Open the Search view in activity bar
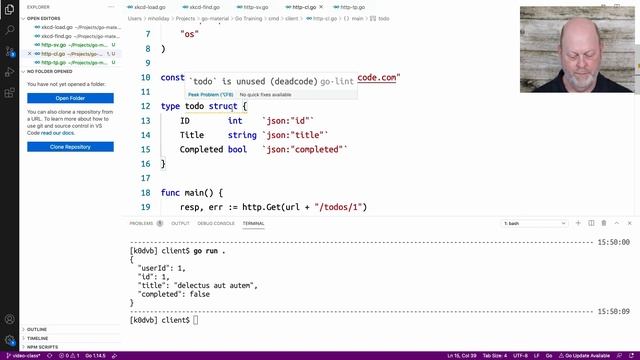Viewport: 640px width, 360px height. [x=9, y=30]
